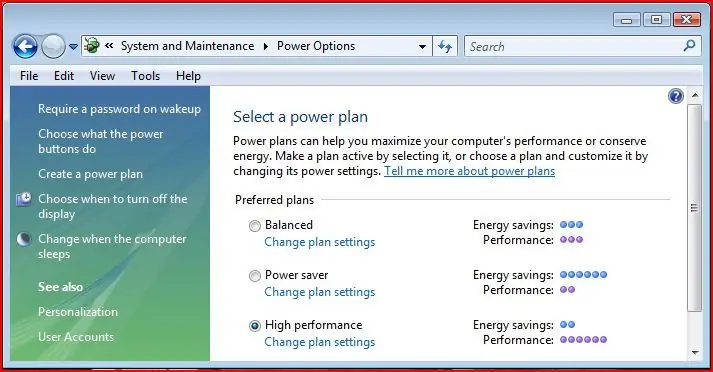Expand the breadcrumb arrow after System and Maintenance
713x372 pixels.
coord(266,46)
